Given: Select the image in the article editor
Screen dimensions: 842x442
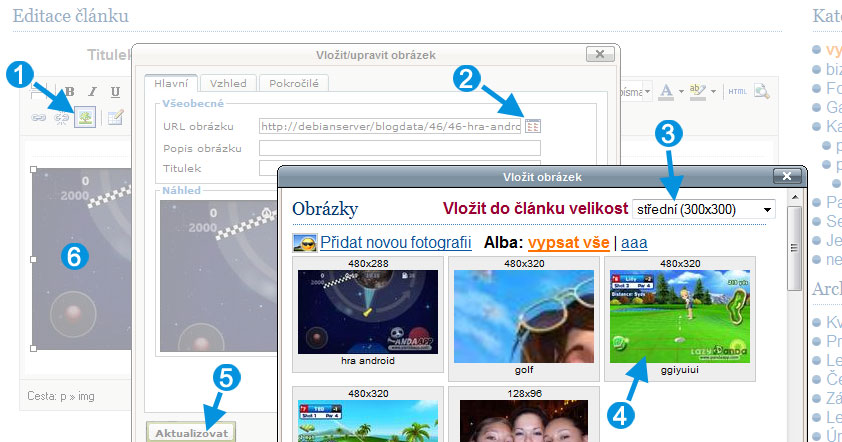Looking at the screenshot, I should pos(82,259).
